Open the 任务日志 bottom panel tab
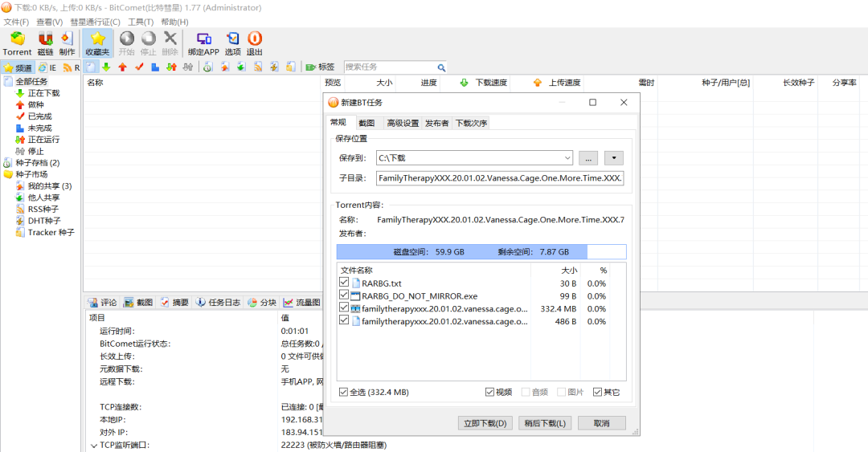The image size is (868, 452). coord(218,302)
